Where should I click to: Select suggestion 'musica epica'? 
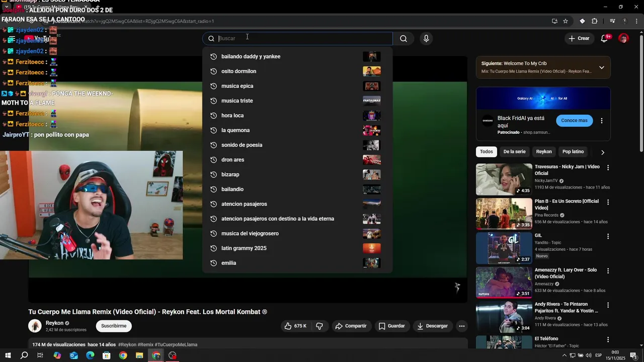(x=297, y=86)
